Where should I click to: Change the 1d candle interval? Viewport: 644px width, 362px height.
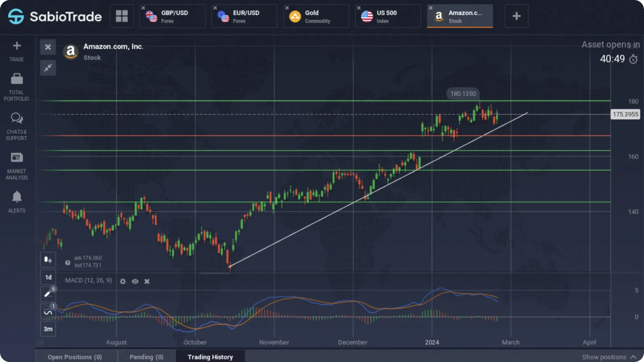click(x=48, y=277)
